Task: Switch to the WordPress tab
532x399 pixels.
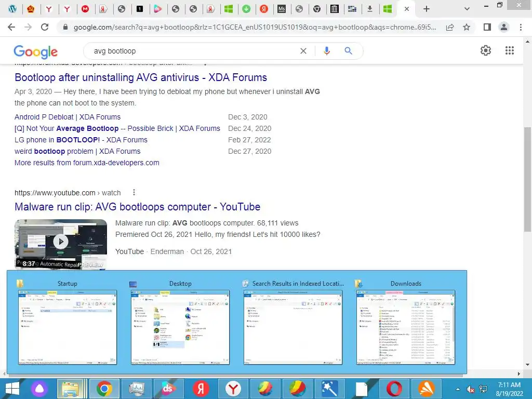Action: coord(12,9)
